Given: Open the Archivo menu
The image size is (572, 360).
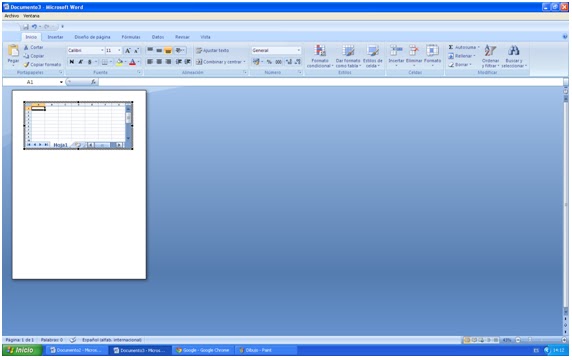Looking at the screenshot, I should click(x=12, y=16).
